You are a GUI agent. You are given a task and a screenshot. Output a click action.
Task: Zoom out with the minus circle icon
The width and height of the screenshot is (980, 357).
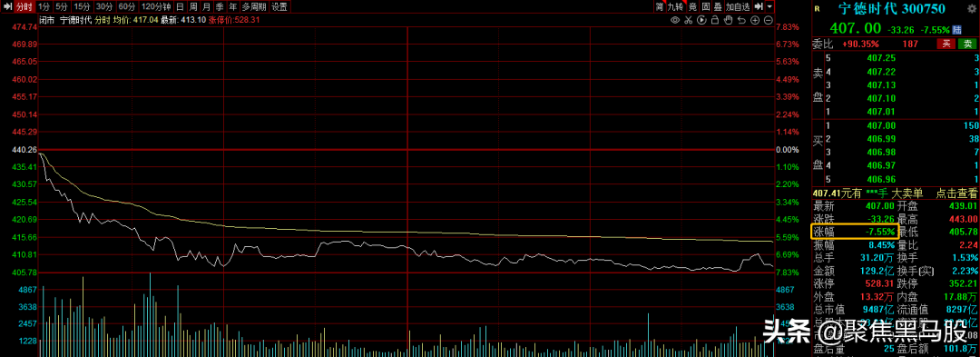769,20
